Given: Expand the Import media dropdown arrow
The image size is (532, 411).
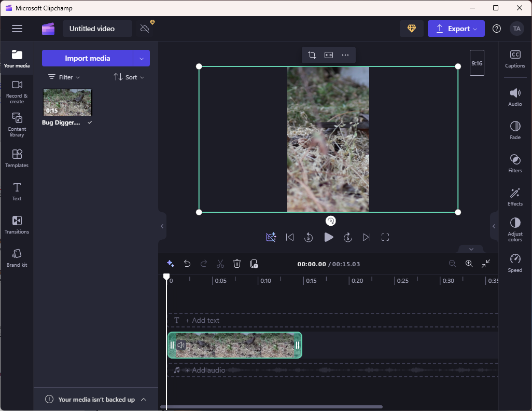Looking at the screenshot, I should point(142,58).
